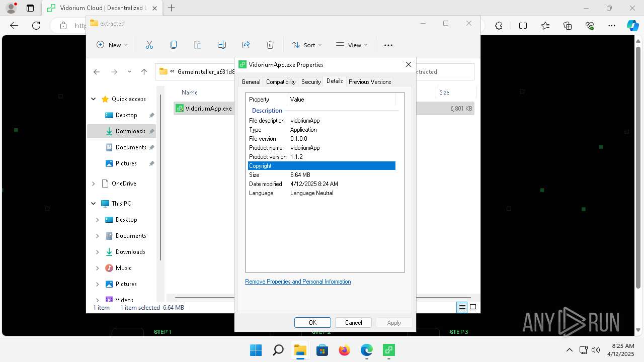Image resolution: width=644 pixels, height=362 pixels.
Task: Switch to large thumbnails view icon
Action: tap(473, 307)
